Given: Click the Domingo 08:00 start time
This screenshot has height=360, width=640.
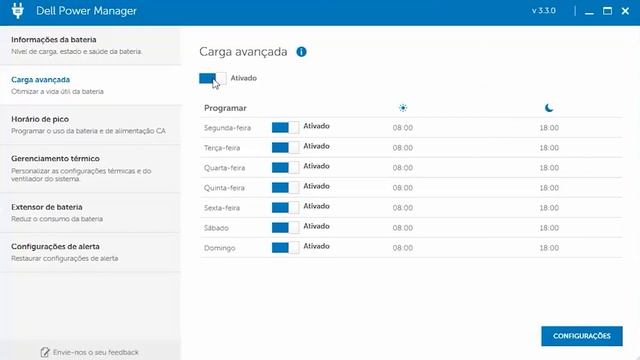Looking at the screenshot, I should tap(403, 248).
